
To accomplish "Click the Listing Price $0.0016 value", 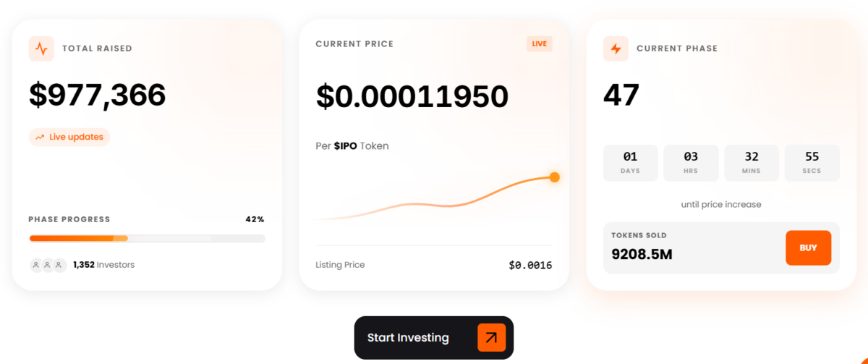I will pos(530,266).
